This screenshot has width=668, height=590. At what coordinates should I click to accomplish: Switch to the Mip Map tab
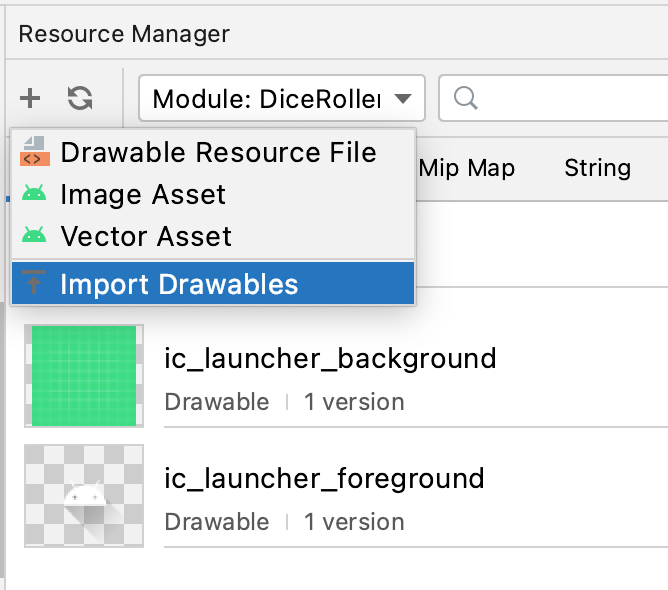point(467,168)
